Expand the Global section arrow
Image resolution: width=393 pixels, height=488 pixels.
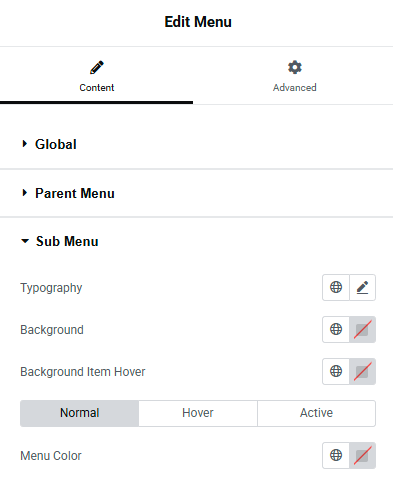24,144
